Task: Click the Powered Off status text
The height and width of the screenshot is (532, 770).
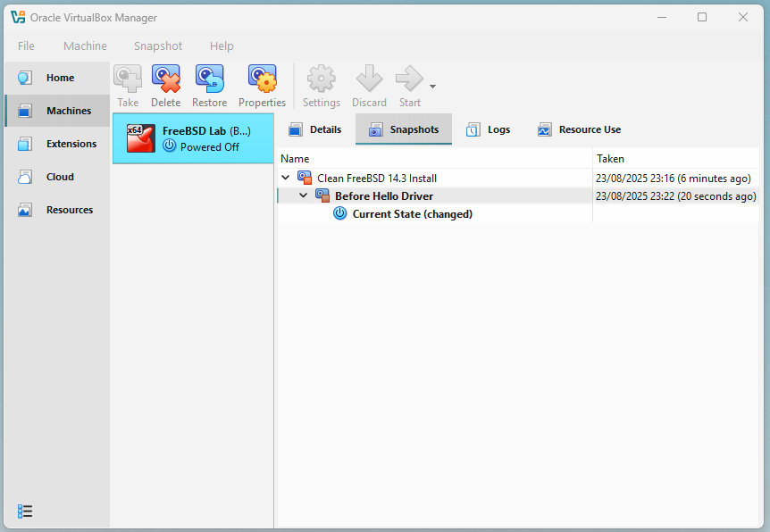Action: [210, 146]
